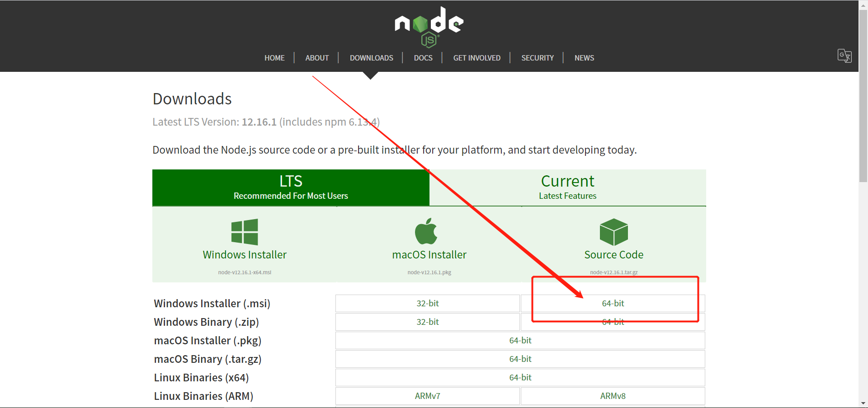Image resolution: width=868 pixels, height=408 pixels.
Task: Click the Windows logo icon
Action: (x=245, y=232)
